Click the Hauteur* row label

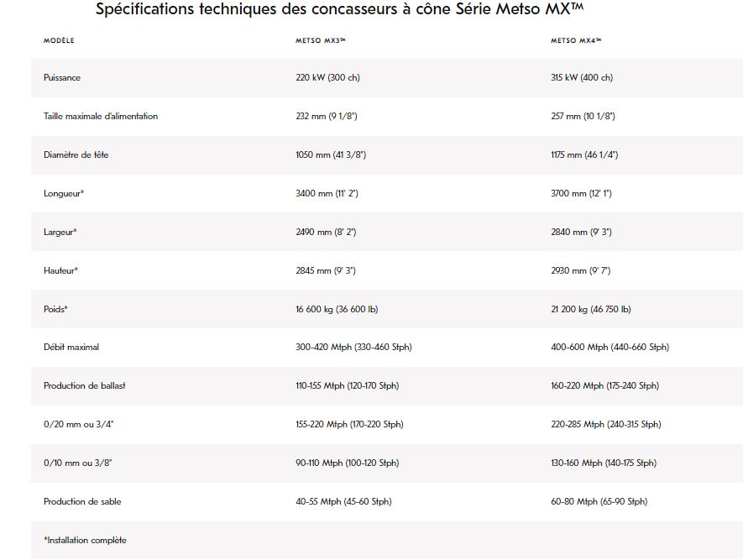tap(61, 271)
